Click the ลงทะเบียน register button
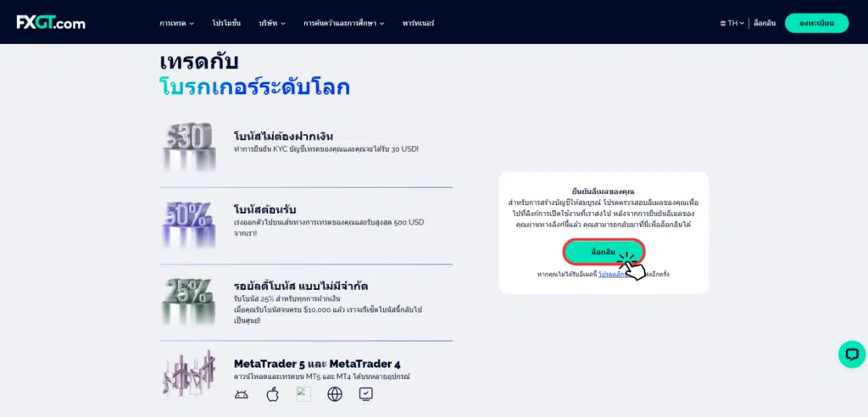Viewport: 868px width, 417px height. click(x=816, y=23)
